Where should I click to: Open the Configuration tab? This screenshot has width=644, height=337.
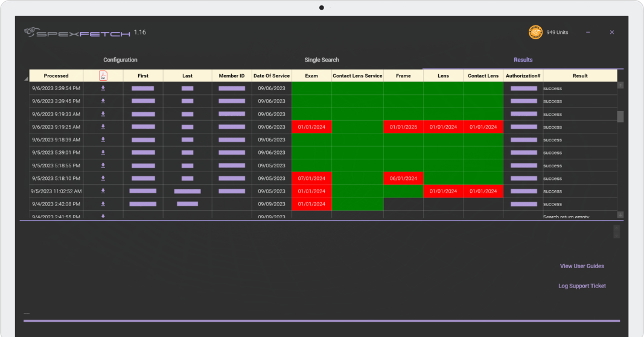click(120, 60)
